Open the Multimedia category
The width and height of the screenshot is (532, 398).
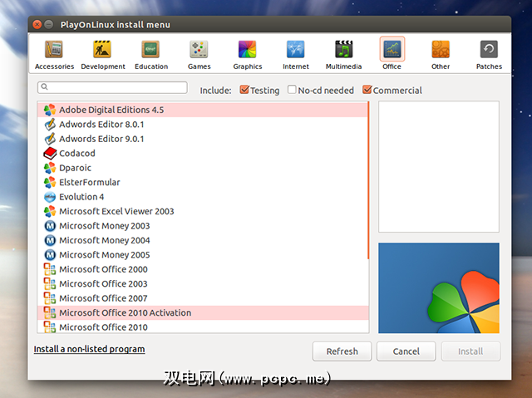[x=343, y=54]
